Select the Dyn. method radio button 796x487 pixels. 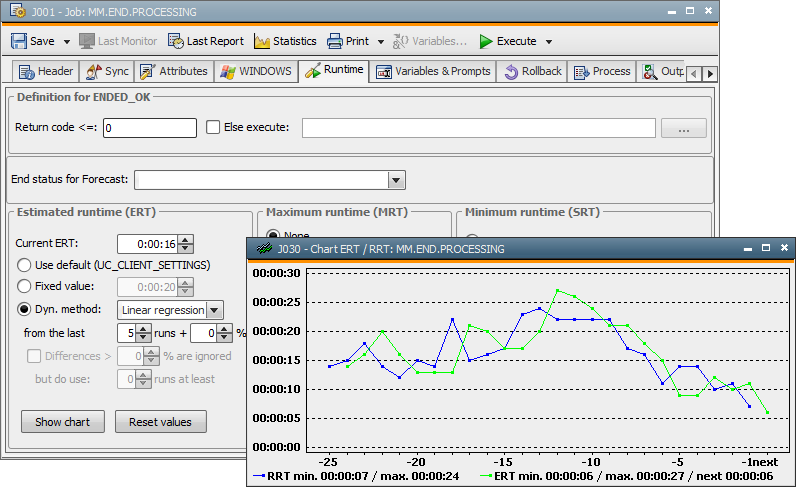click(24, 309)
